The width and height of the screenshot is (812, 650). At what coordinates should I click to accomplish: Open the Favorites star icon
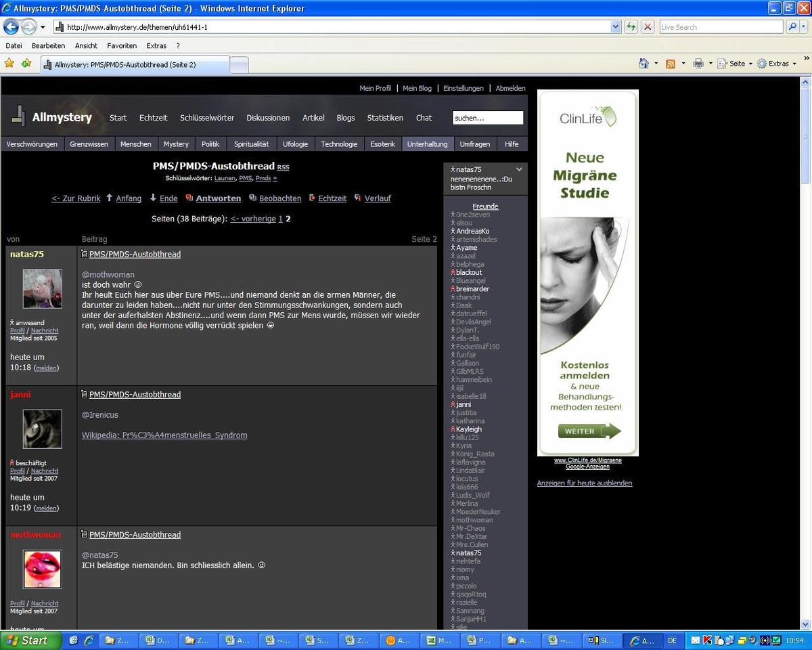coord(9,64)
